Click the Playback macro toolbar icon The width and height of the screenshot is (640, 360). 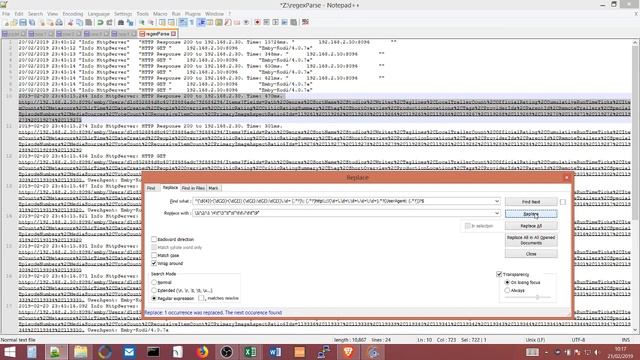(275, 22)
